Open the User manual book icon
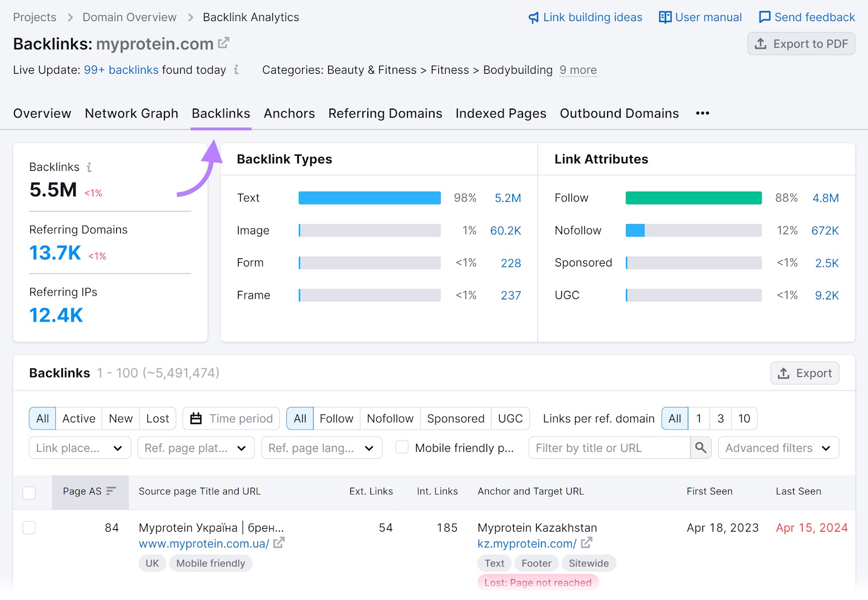Screen dimensions: 868x600 coord(665,17)
